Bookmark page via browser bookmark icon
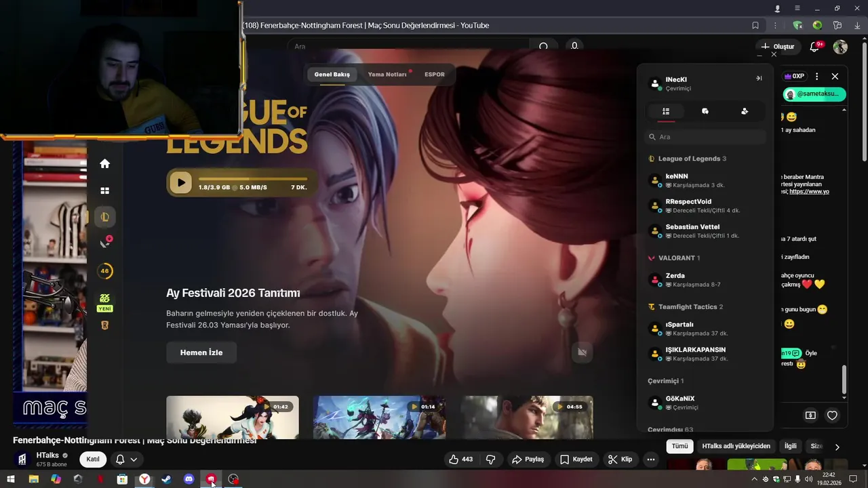 coord(755,25)
